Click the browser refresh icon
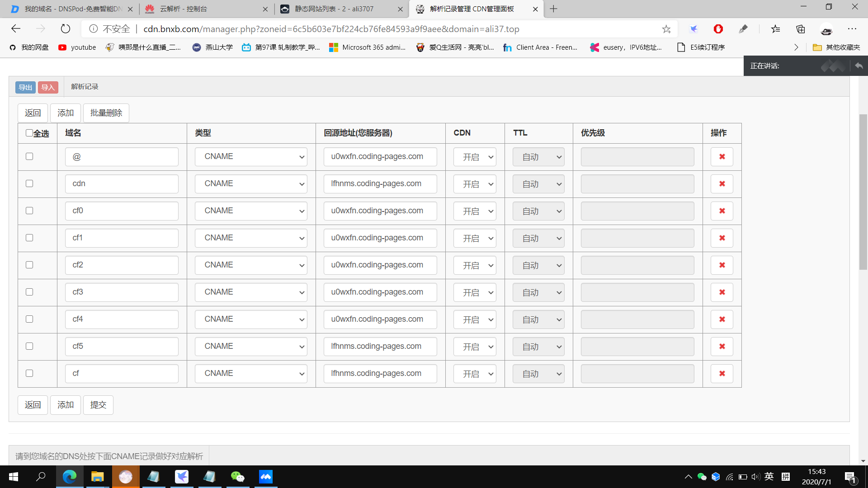This screenshot has height=488, width=868. point(66,29)
